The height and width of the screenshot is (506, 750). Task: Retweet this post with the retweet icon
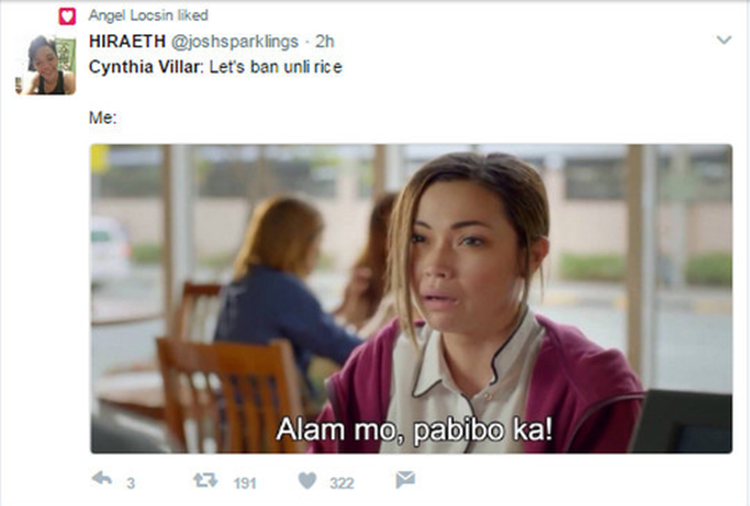[x=205, y=480]
